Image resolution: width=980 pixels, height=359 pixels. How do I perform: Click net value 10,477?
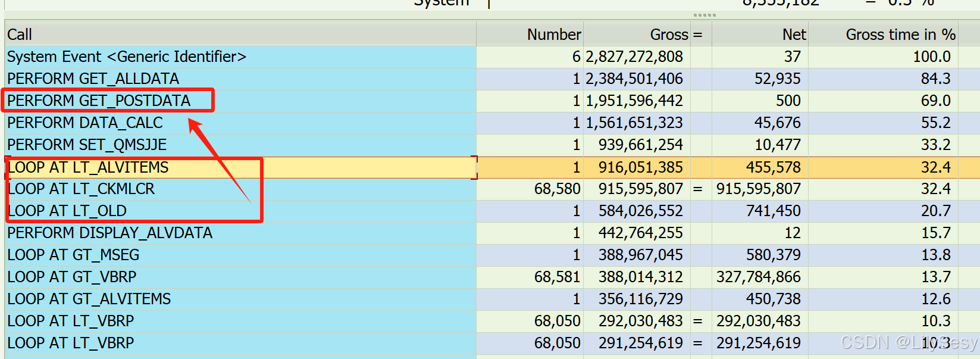click(778, 145)
